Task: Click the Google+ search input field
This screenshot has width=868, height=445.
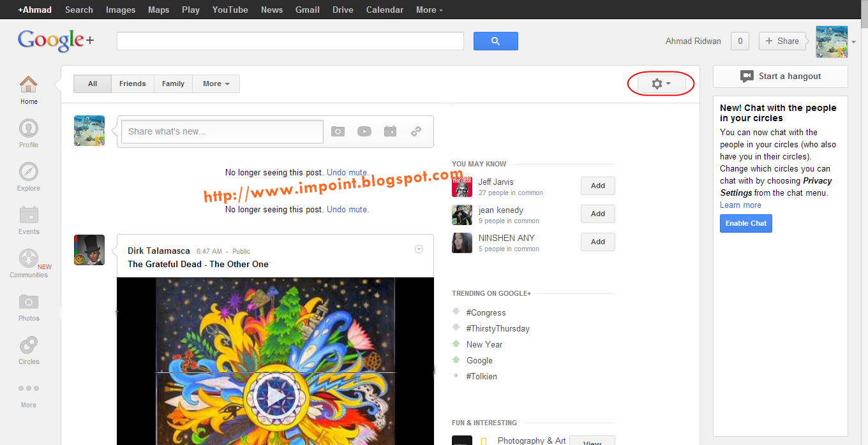Action: [x=290, y=41]
